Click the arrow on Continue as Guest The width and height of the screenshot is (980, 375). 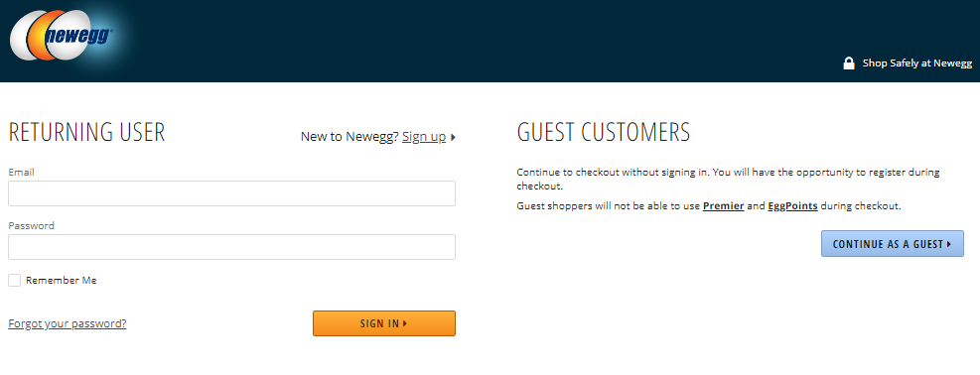click(949, 244)
